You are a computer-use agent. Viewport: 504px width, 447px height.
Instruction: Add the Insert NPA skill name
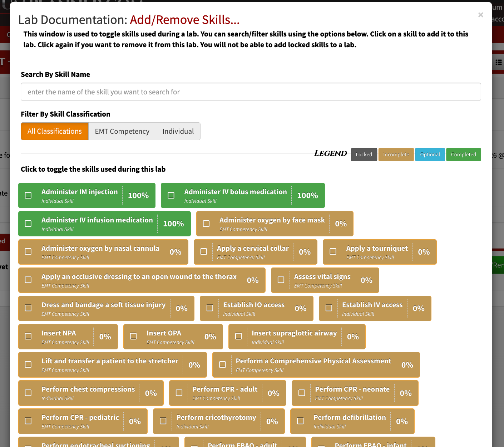(59, 333)
